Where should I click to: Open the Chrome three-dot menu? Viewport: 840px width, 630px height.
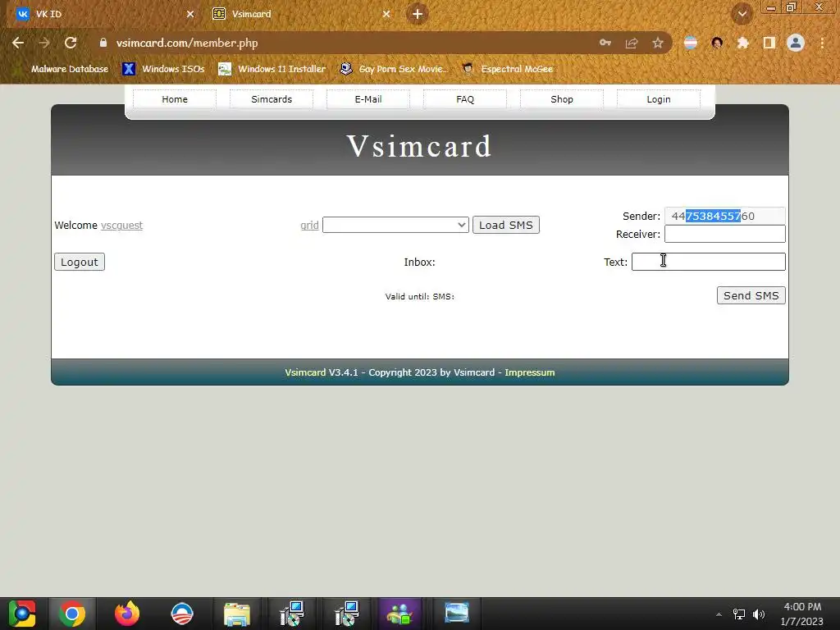coord(822,43)
